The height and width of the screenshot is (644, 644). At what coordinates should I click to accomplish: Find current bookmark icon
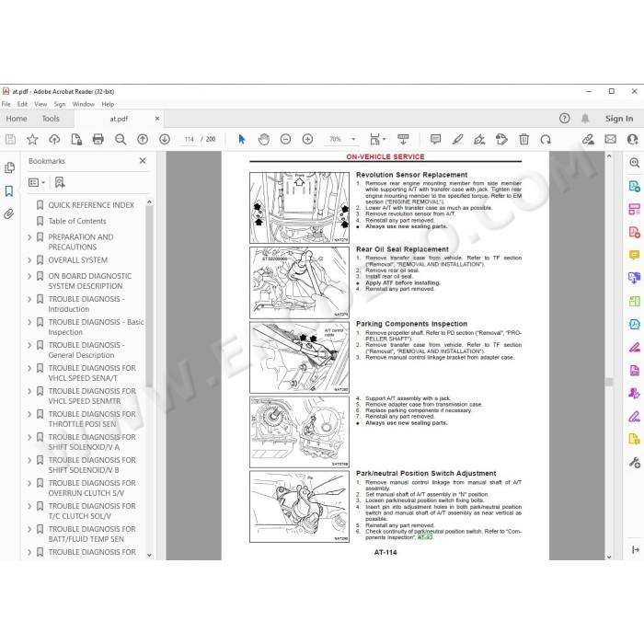click(60, 182)
